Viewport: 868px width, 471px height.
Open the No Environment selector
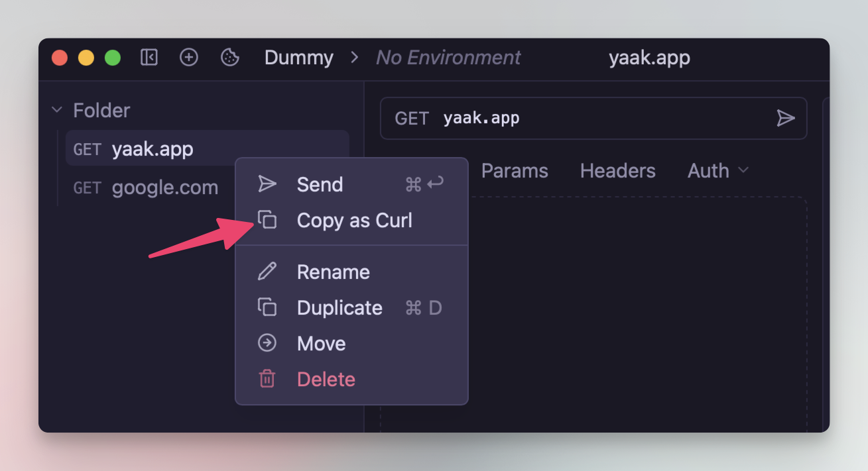click(x=448, y=58)
